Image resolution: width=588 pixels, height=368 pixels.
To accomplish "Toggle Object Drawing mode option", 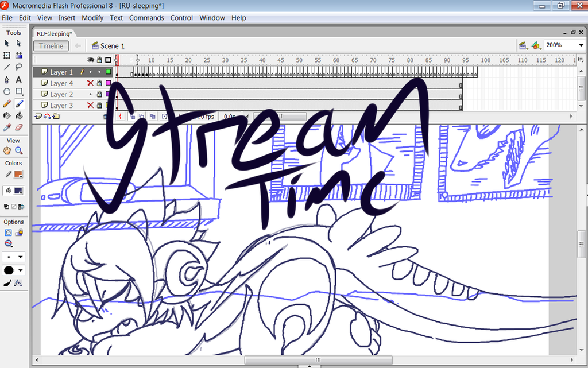I will point(8,233).
